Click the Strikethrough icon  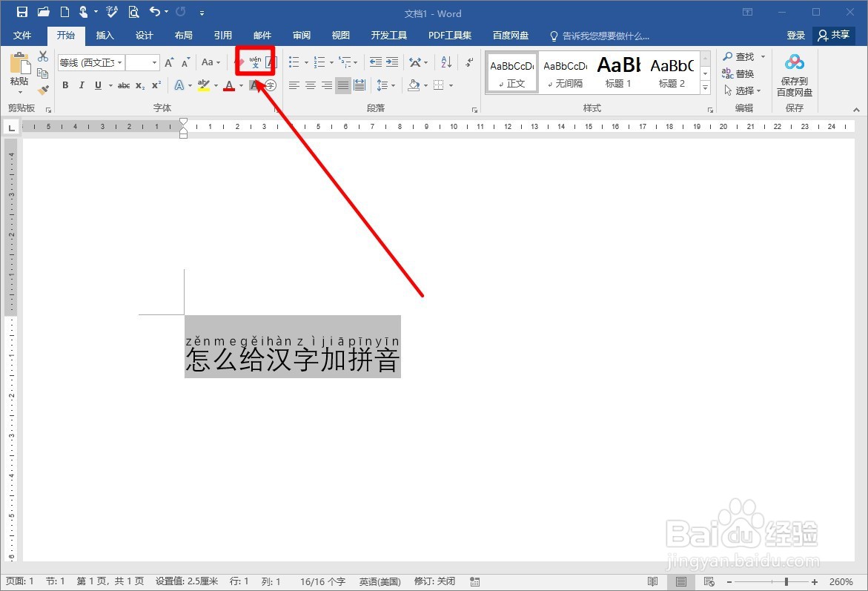pyautogui.click(x=123, y=85)
